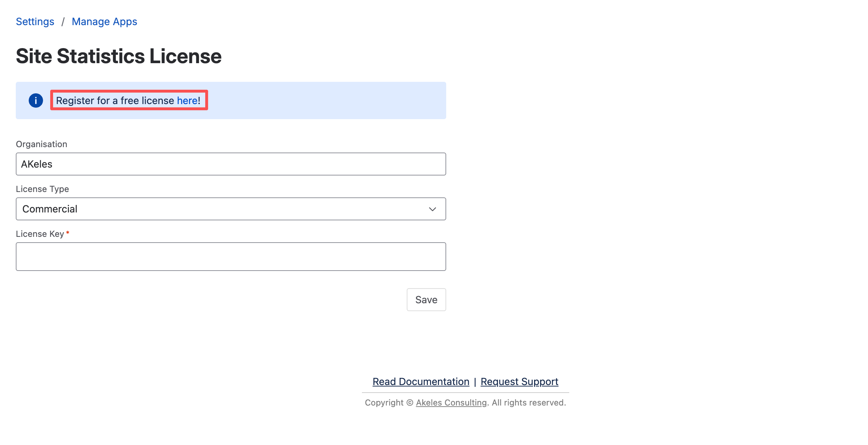
Task: Click into the License Key field
Action: pyautogui.click(x=231, y=257)
